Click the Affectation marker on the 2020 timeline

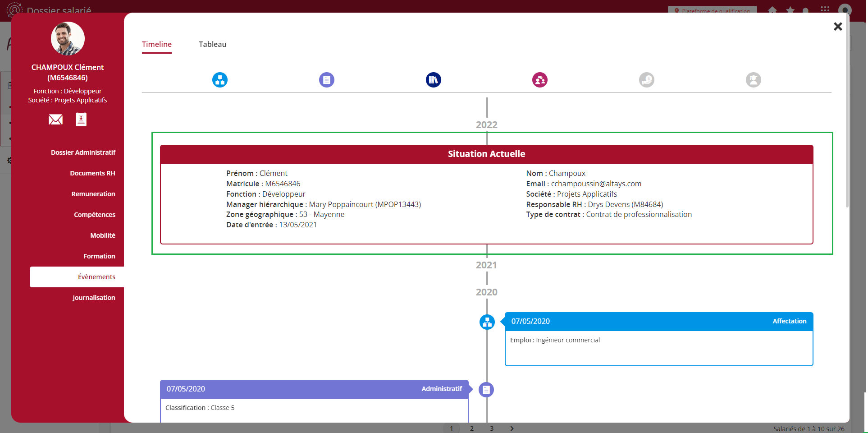click(x=487, y=322)
